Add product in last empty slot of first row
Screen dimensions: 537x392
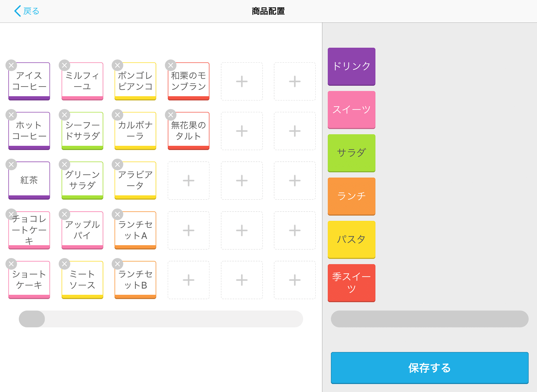pyautogui.click(x=295, y=81)
